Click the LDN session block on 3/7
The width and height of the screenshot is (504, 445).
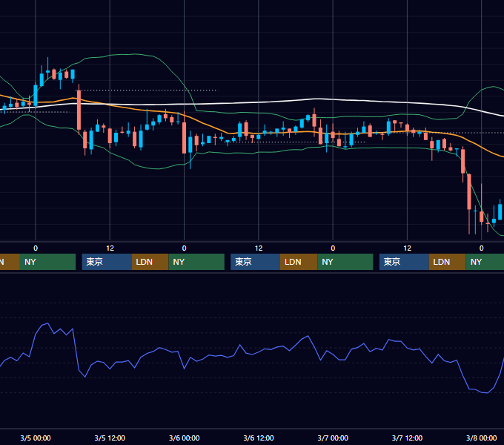click(x=448, y=262)
